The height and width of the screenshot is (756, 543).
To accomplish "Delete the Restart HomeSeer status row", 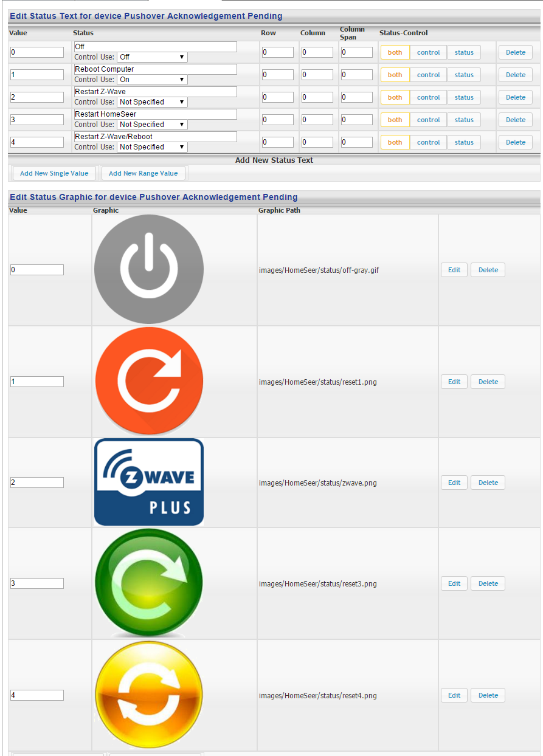I will click(x=516, y=120).
